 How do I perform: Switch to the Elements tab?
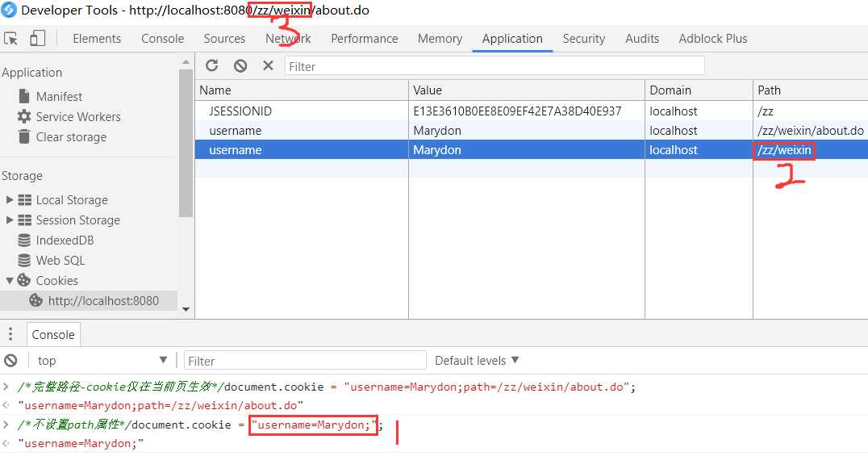[x=97, y=38]
